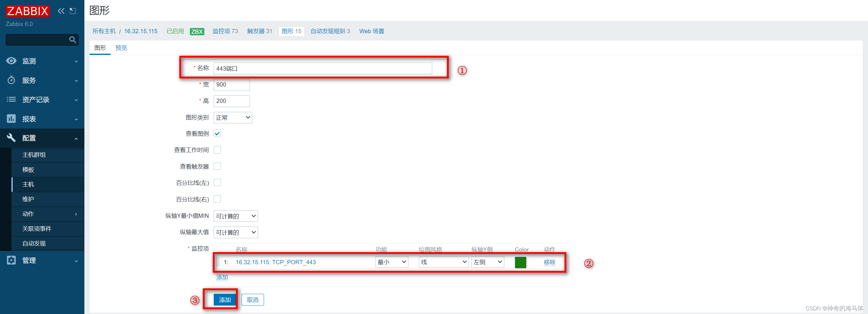Open the 自动发现规则 3 link
The image size is (868, 314).
click(330, 31)
